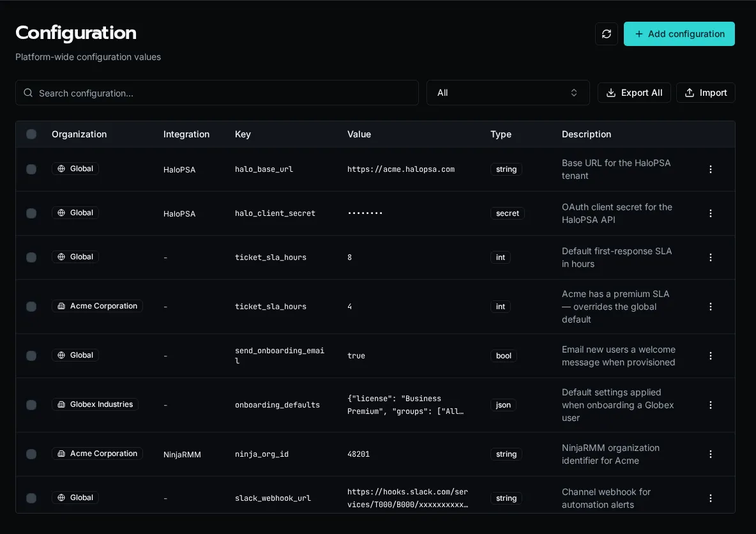This screenshot has width=756, height=534.
Task: Click the Type column header
Action: (x=501, y=134)
